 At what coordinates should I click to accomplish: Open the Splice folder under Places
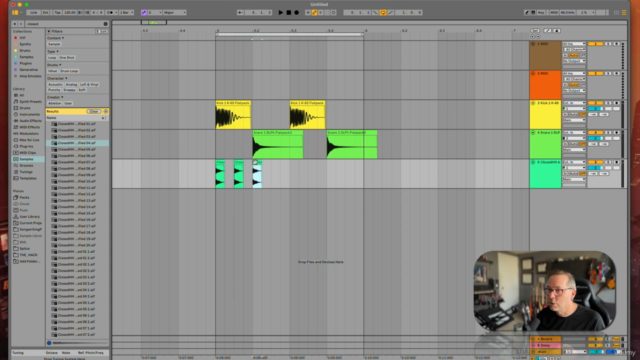[24, 249]
